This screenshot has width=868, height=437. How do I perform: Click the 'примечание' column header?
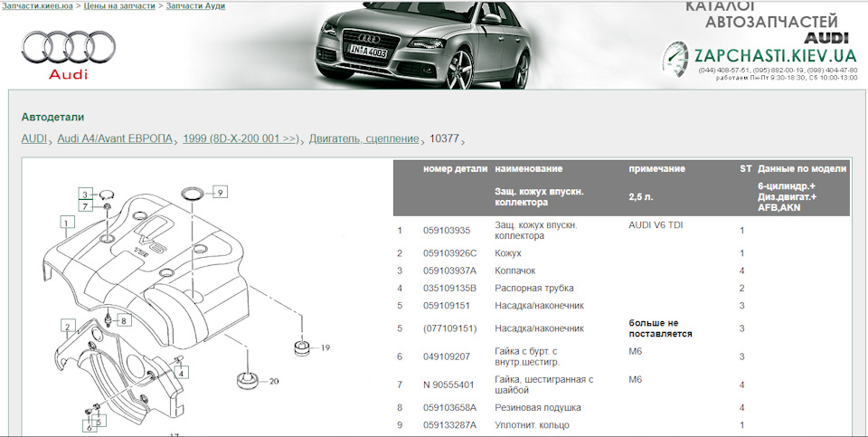pos(656,169)
